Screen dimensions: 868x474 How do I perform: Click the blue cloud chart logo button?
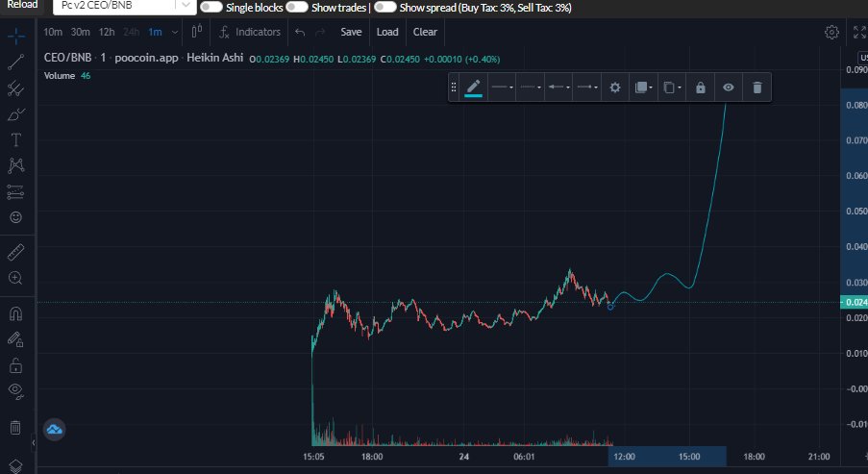(54, 429)
